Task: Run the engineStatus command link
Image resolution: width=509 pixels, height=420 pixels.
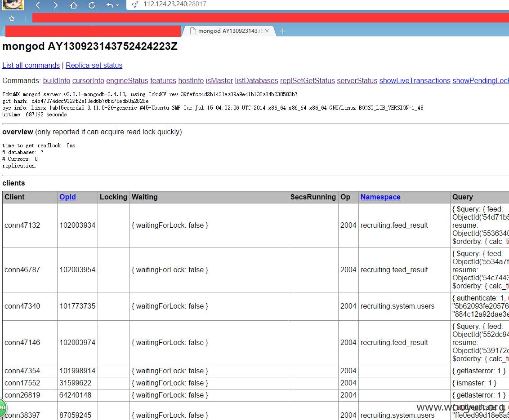Action: pyautogui.click(x=127, y=80)
